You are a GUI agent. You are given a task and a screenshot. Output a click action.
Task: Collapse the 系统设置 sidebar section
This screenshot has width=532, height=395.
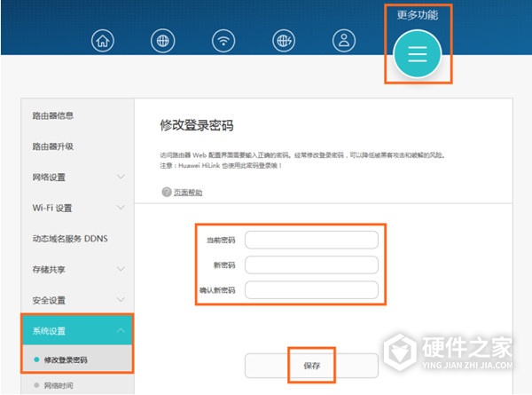pos(78,330)
